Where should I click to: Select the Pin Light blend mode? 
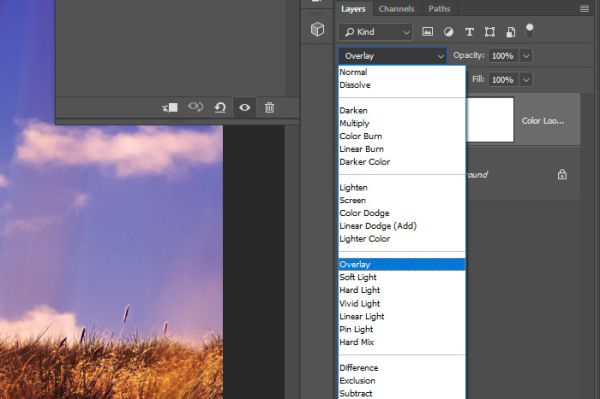point(402,329)
